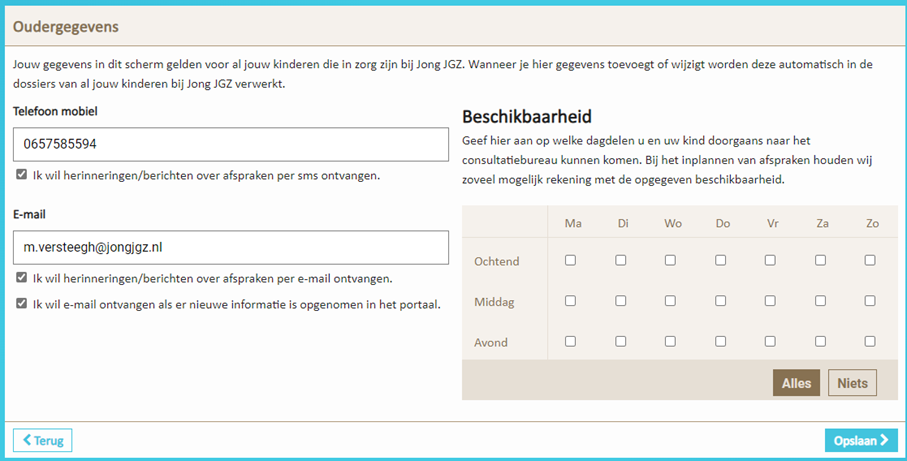Check Wednesday evening (Wo Avond) availability
Screen dimensions: 907x461
(670, 341)
